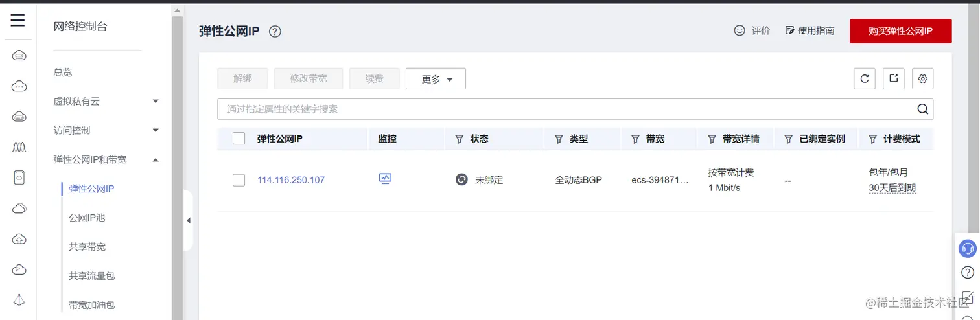Open monitoring icon for 114.116.250.107
This screenshot has width=980, height=320.
click(386, 178)
